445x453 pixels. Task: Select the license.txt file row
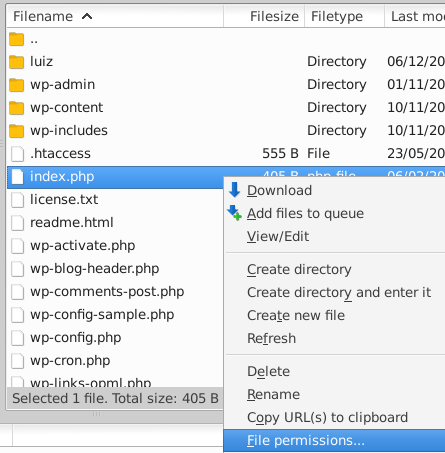click(x=115, y=200)
